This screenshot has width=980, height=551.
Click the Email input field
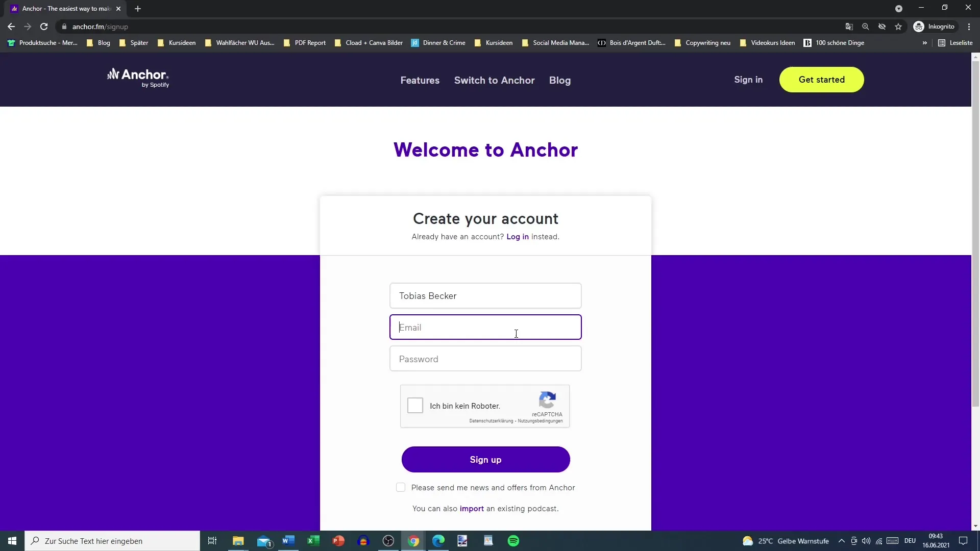485,327
